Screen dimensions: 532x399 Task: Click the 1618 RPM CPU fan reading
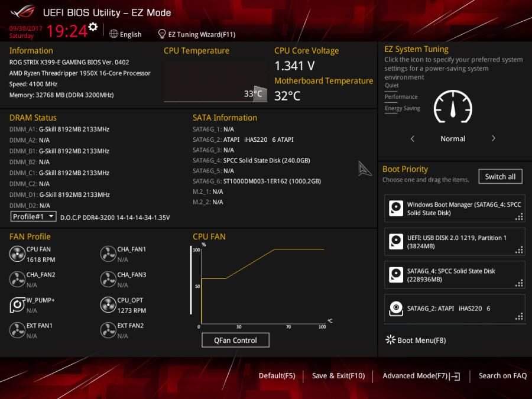[41, 259]
